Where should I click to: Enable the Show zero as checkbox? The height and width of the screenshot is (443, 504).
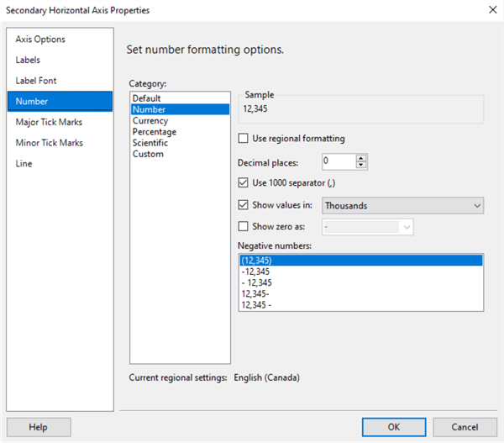244,226
